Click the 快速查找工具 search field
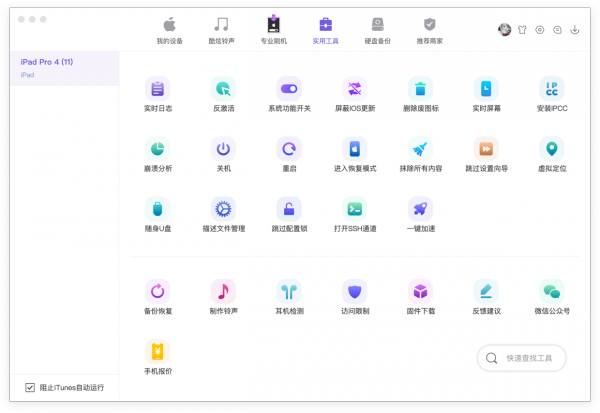 (x=522, y=358)
